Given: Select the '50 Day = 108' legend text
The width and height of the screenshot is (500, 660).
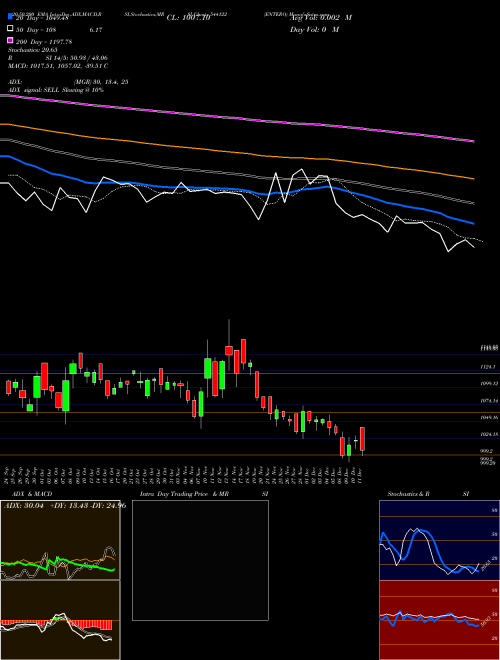Looking at the screenshot, I should pos(36,29).
